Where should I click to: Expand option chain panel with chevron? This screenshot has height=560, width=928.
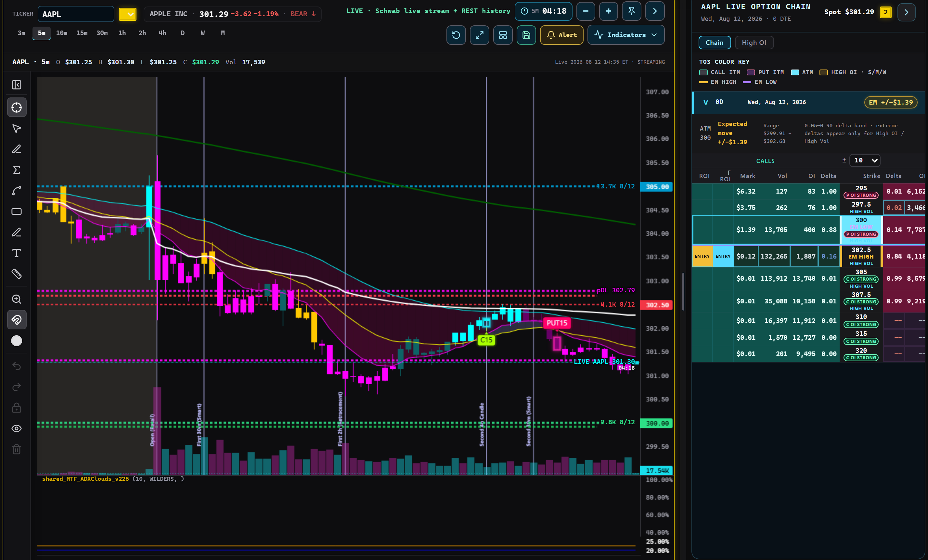(x=906, y=12)
